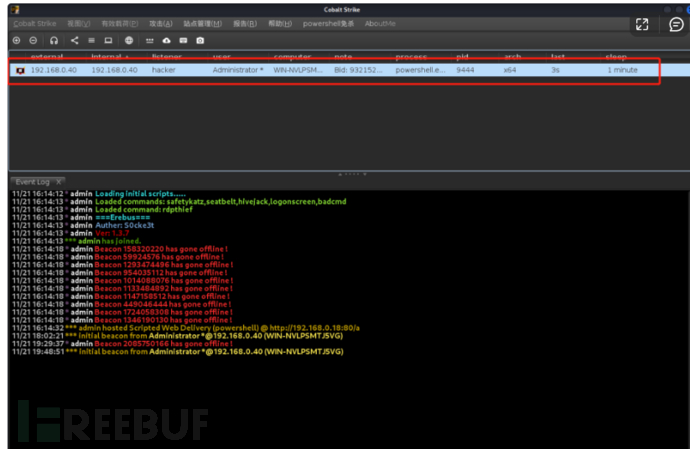Click 'Beacon 158320220 has gone offline' line
This screenshot has height=449, width=690.
point(120,249)
